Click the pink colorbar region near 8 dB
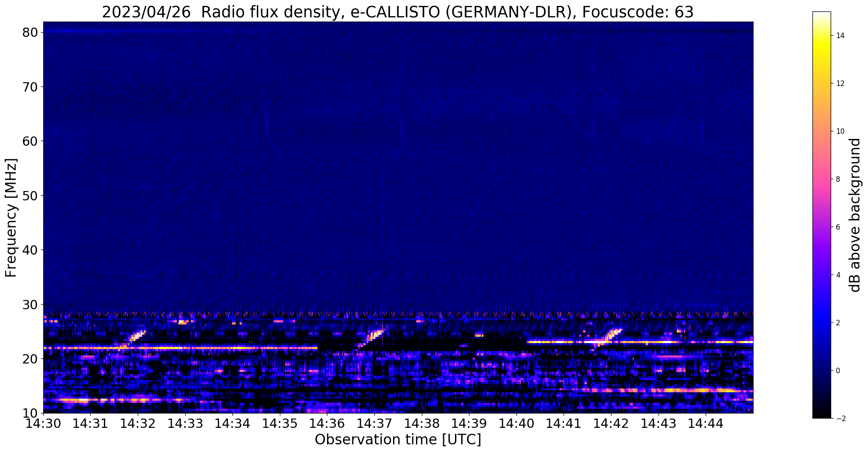This screenshot has width=868, height=452. click(821, 180)
